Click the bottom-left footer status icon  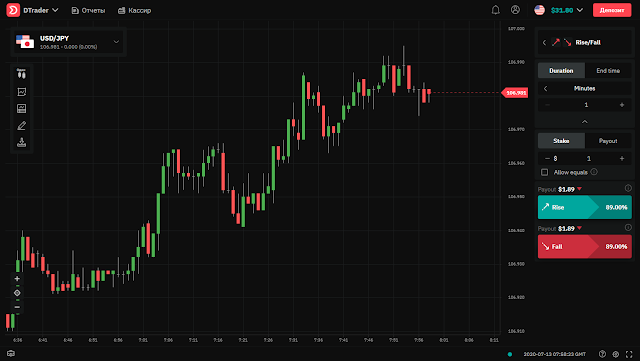[x=11, y=354]
